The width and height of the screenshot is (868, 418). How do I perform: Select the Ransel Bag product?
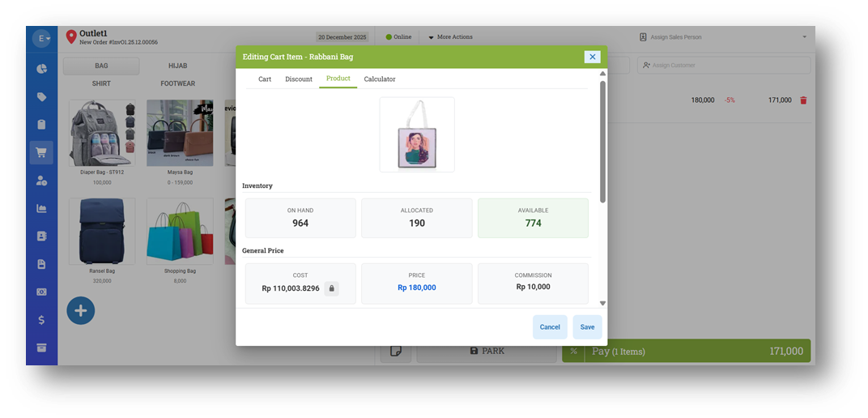101,241
